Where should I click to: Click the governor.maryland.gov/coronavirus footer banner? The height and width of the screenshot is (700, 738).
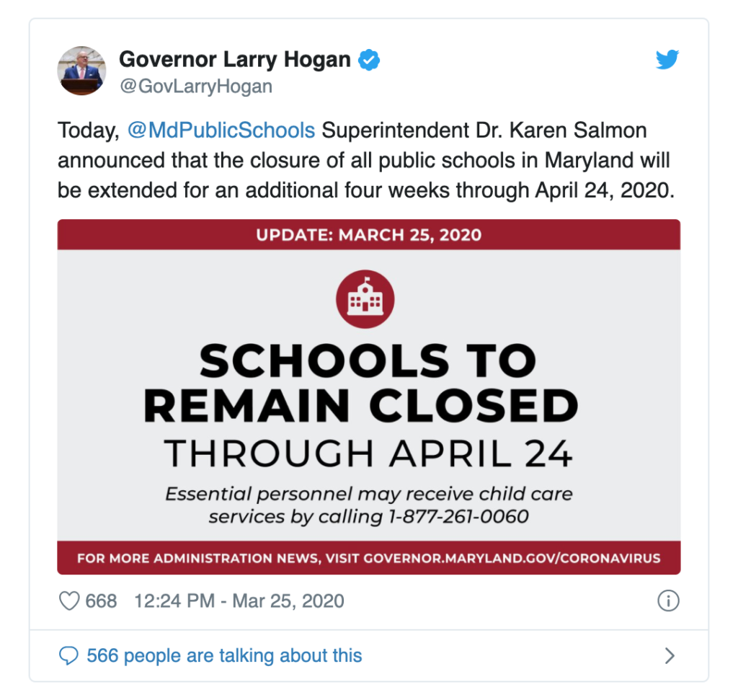point(369,558)
